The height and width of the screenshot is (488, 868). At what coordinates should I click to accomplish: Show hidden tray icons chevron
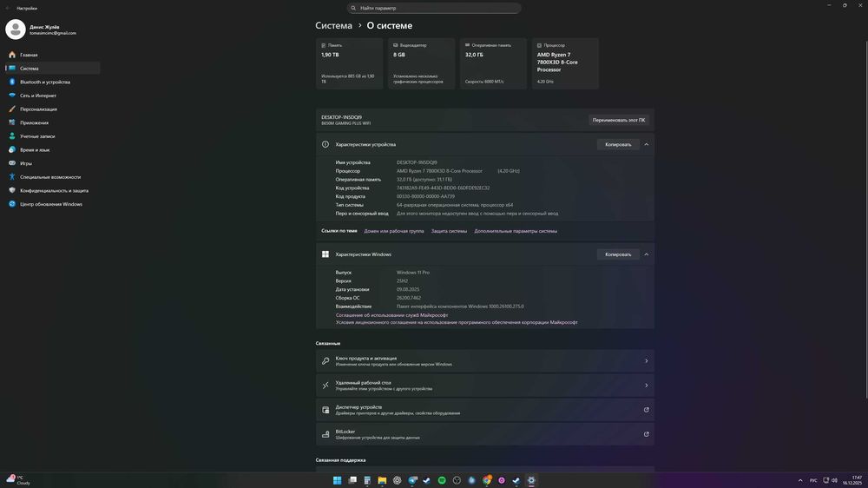(800, 480)
